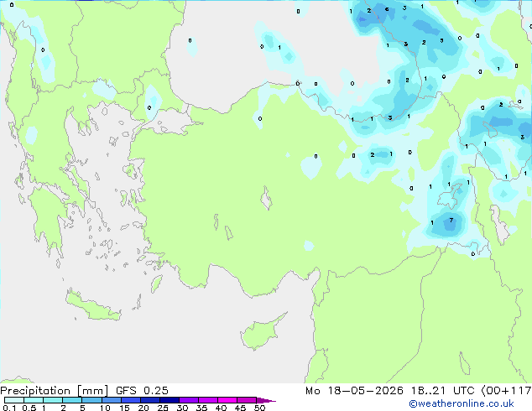
Task: Click the legend value label '0.1'
Action: click(9, 408)
